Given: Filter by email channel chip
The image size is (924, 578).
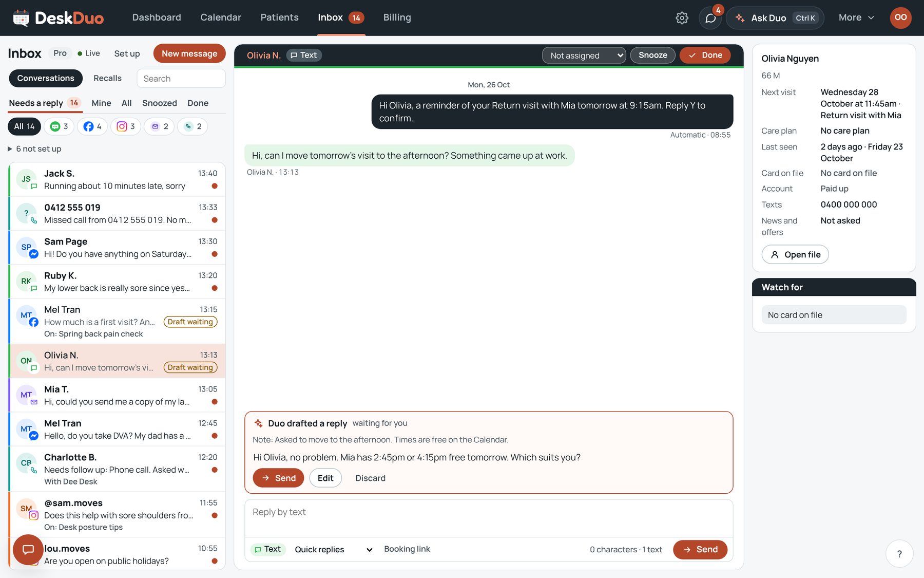Looking at the screenshot, I should pyautogui.click(x=159, y=126).
